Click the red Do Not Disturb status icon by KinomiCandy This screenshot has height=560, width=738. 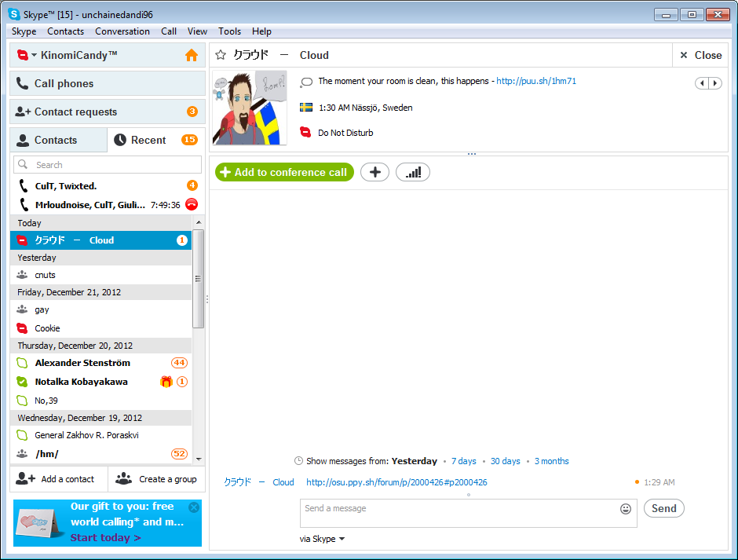click(22, 55)
